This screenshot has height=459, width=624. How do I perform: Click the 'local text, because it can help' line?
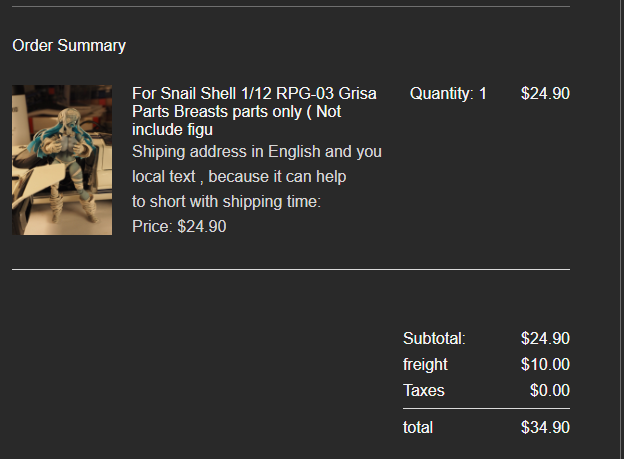pyautogui.click(x=239, y=176)
